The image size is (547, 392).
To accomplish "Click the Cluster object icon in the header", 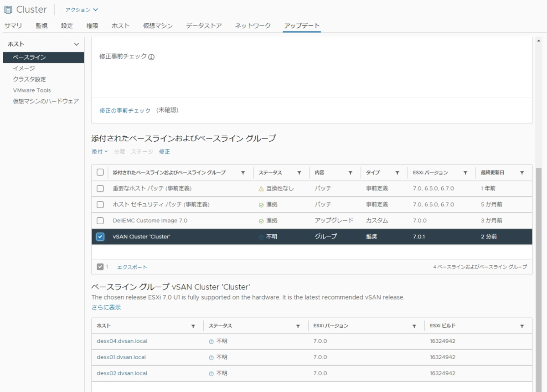I will click(8, 10).
